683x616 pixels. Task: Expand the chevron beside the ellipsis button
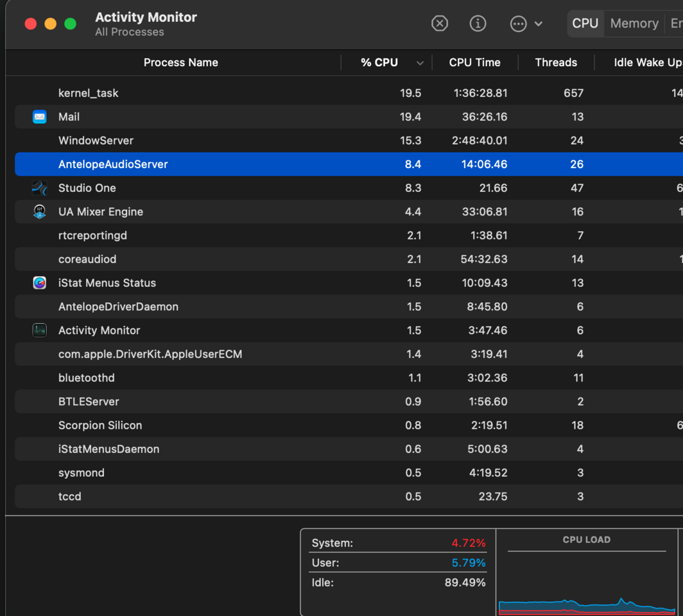point(539,24)
